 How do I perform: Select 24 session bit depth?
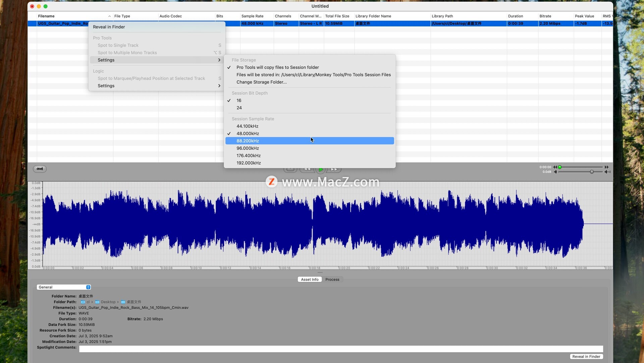pos(310,108)
